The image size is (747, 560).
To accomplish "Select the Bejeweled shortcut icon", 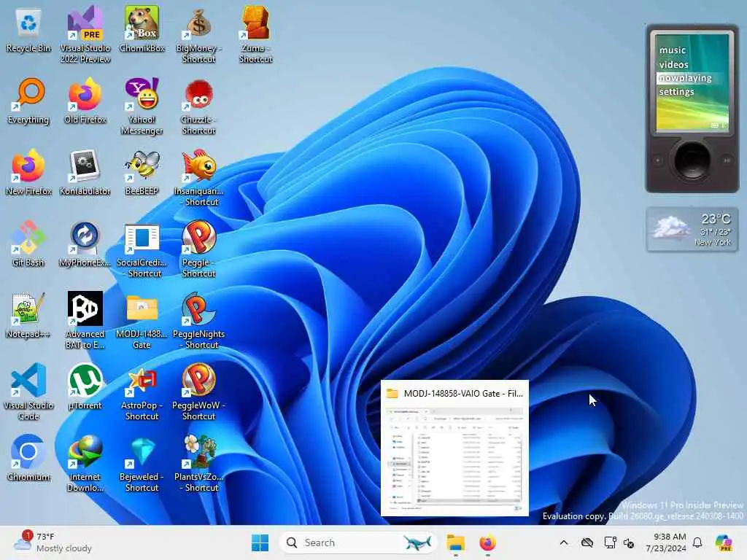I will click(x=142, y=464).
